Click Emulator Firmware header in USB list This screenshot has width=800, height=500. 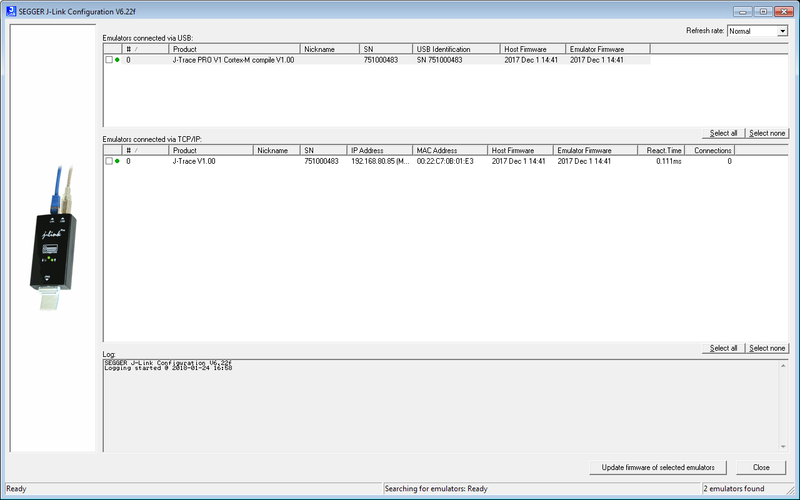[608, 49]
